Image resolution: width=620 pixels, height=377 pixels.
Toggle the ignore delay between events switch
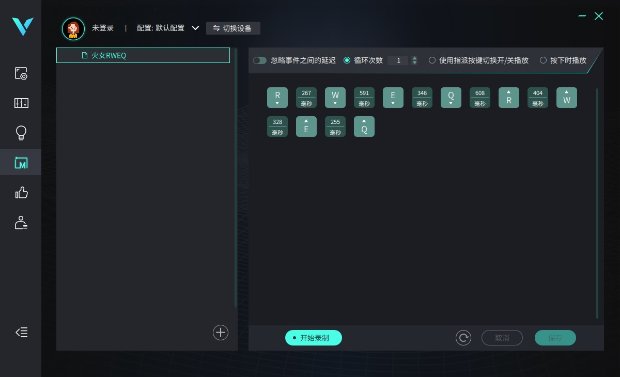[260, 61]
